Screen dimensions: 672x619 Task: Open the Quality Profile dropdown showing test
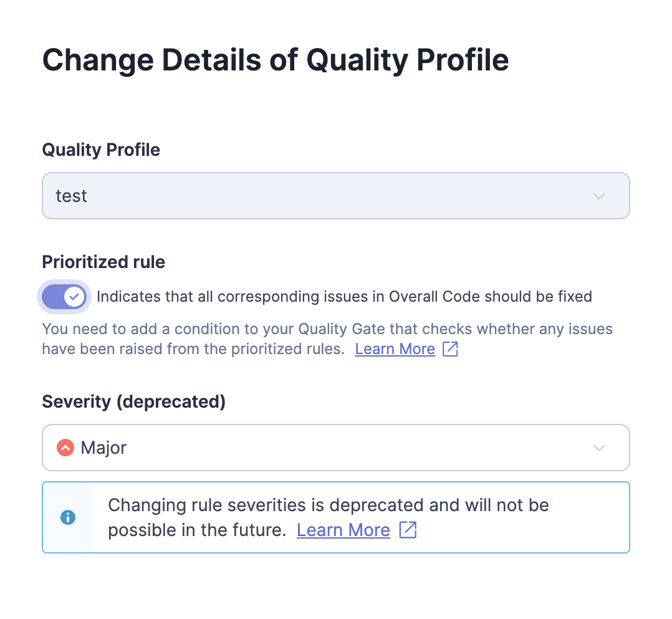tap(336, 196)
